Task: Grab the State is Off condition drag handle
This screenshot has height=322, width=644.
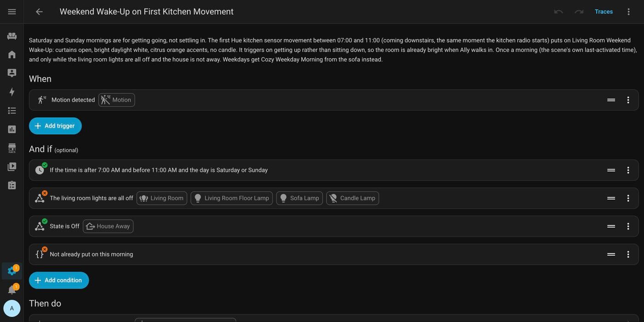Action: click(611, 226)
